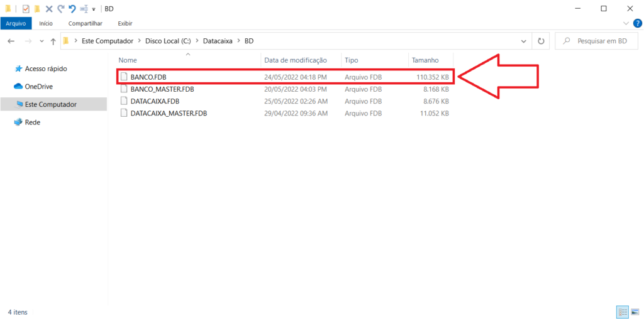Expand the recent locations chevron
This screenshot has height=319, width=644.
tap(42, 41)
